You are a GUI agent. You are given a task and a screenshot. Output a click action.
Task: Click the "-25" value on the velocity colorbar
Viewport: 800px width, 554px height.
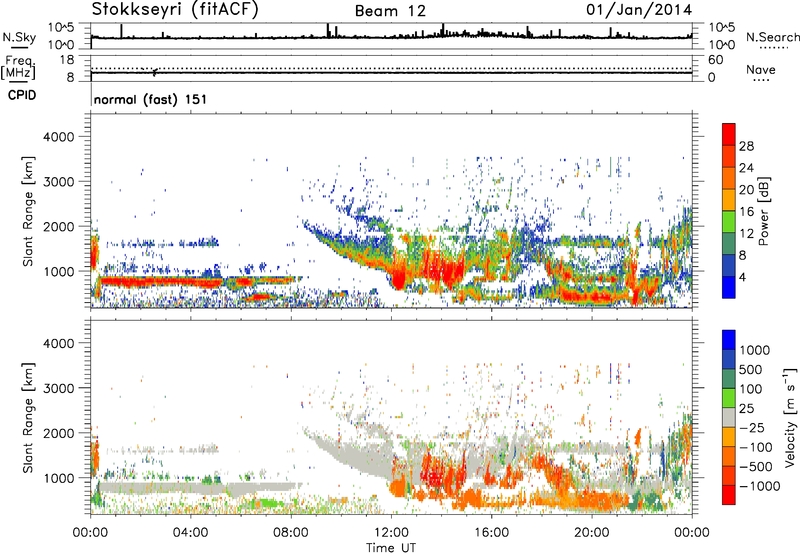[754, 428]
